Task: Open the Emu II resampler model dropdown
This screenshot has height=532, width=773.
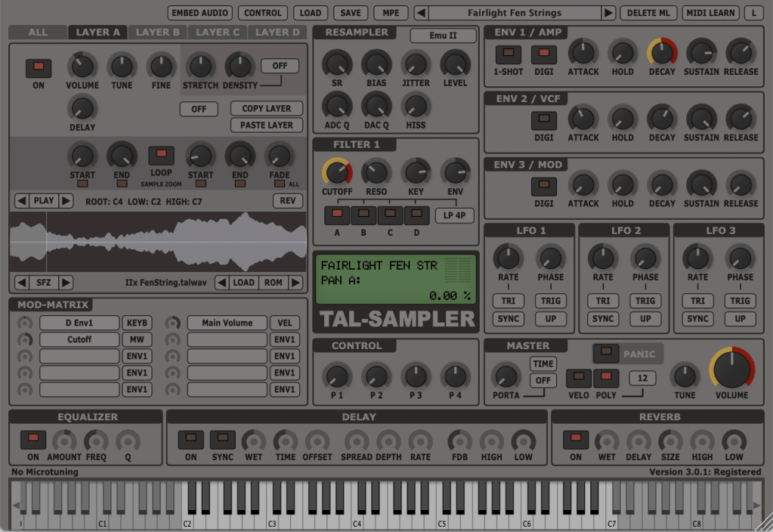Action: pyautogui.click(x=444, y=36)
